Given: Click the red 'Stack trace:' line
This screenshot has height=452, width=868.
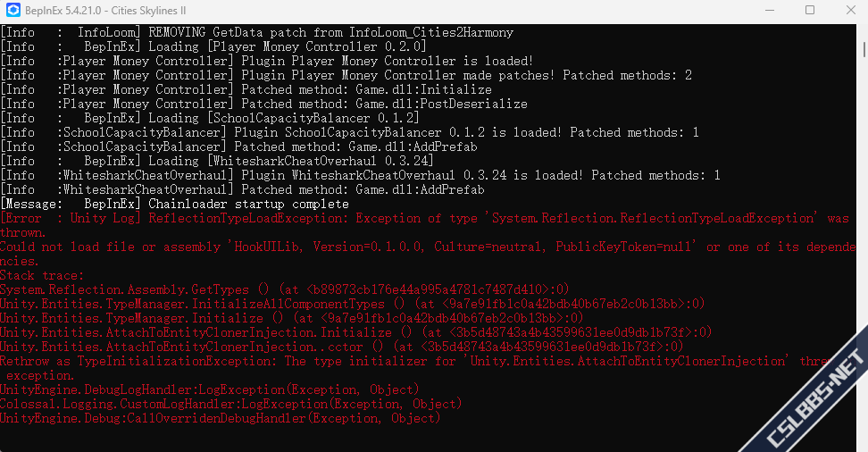Looking at the screenshot, I should pos(42,275).
